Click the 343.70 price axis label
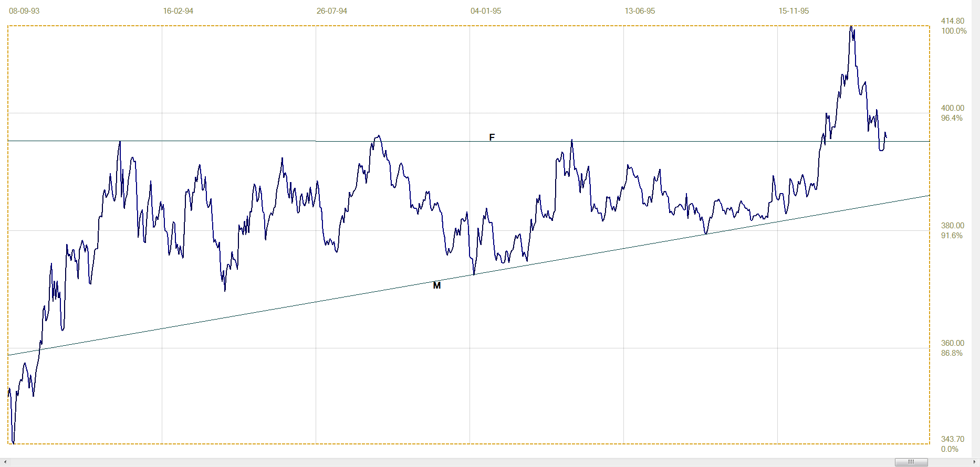This screenshot has width=980, height=467. [x=952, y=439]
